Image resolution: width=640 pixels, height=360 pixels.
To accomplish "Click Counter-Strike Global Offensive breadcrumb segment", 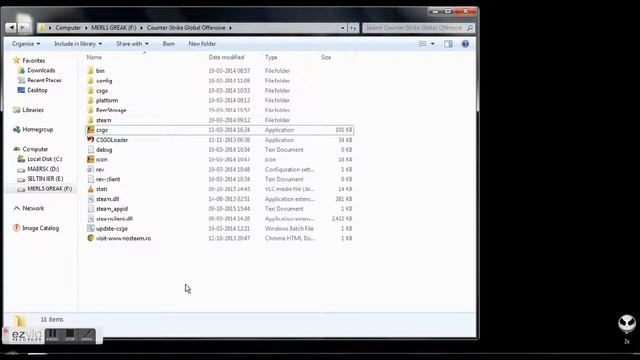I will (186, 28).
